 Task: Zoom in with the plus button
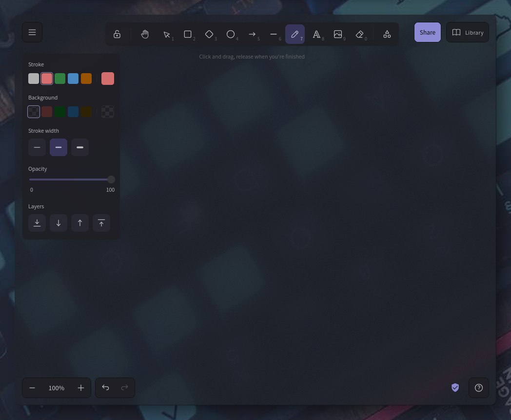point(81,388)
